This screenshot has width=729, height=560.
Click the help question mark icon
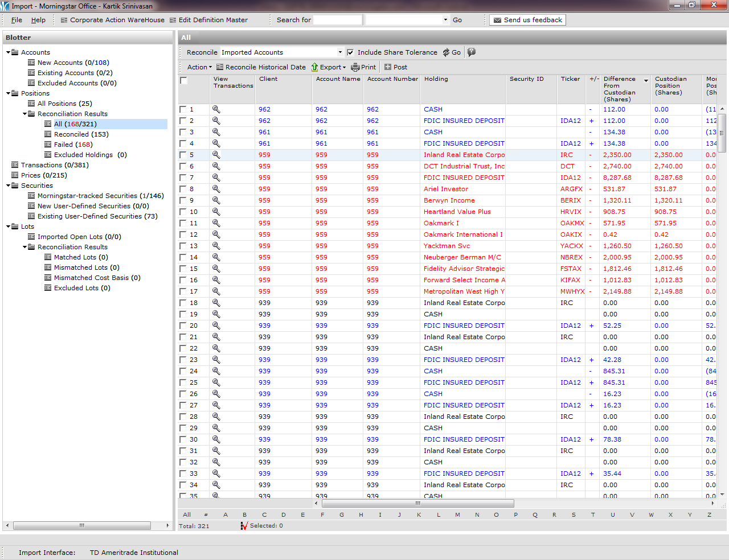472,52
